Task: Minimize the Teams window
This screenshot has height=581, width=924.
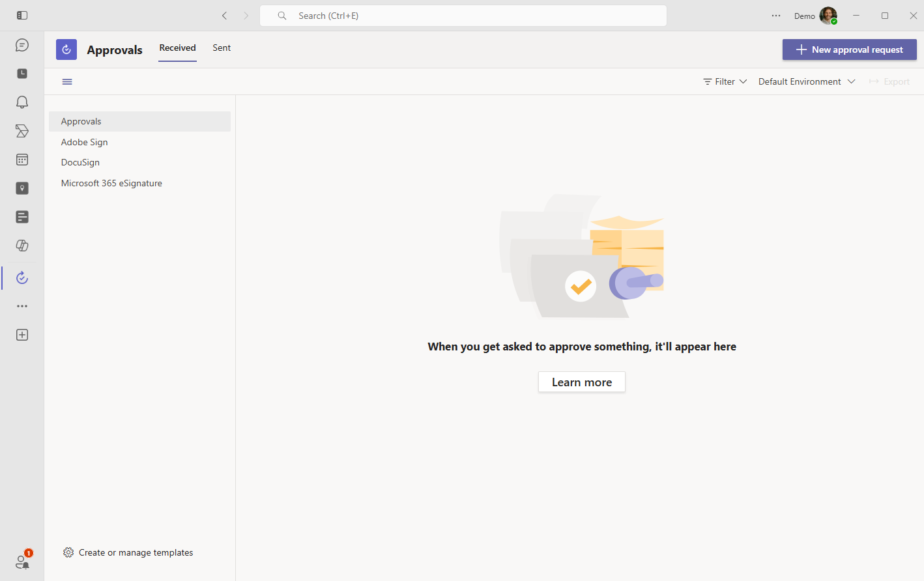Action: point(856,16)
